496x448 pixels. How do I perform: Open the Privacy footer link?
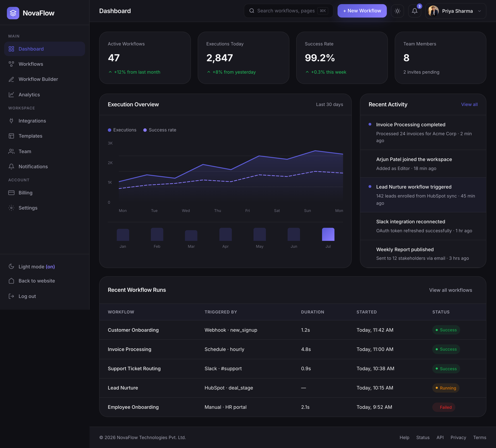point(458,438)
